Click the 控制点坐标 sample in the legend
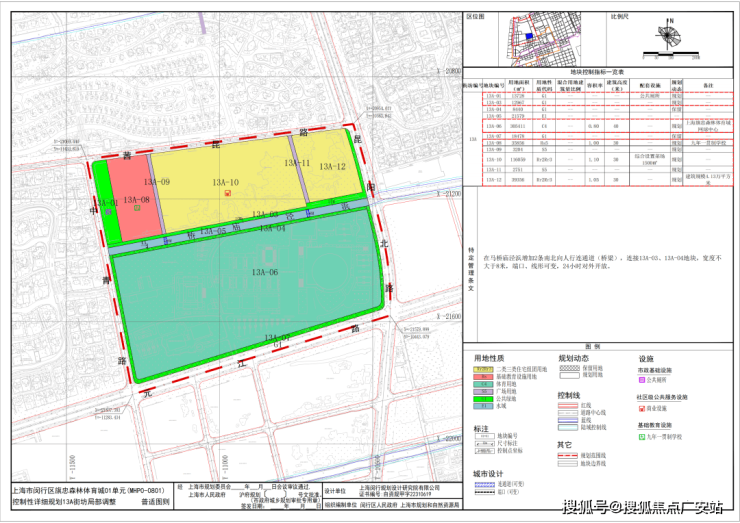The height and width of the screenshot is (523, 740). click(484, 451)
